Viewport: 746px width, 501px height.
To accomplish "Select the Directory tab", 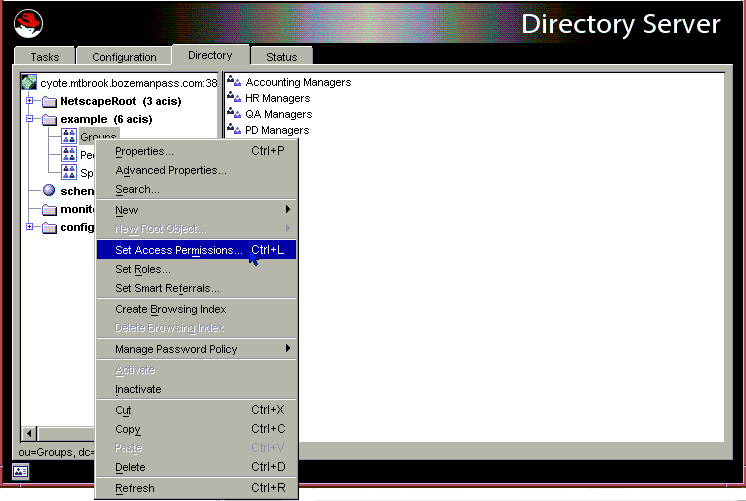I will click(x=210, y=55).
